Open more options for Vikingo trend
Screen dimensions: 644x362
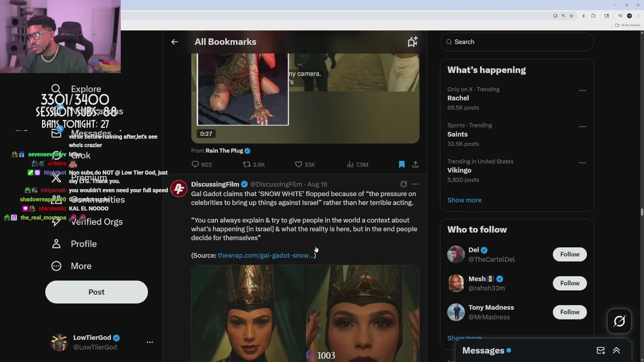[583, 163]
